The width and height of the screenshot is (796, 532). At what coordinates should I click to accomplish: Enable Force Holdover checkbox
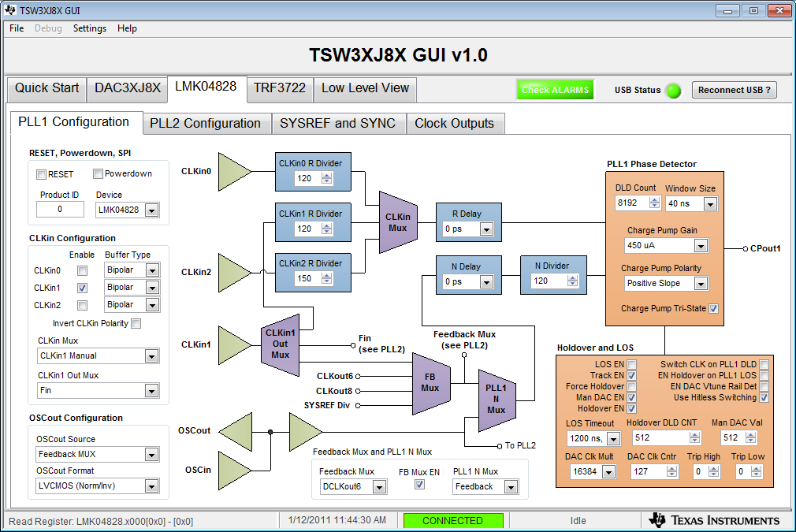point(632,387)
